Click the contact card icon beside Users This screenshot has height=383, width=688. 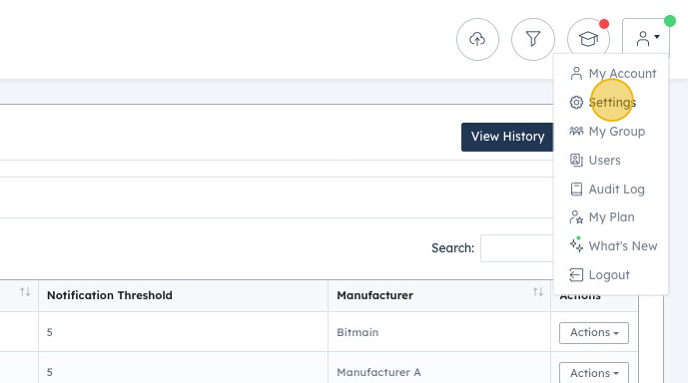(576, 160)
